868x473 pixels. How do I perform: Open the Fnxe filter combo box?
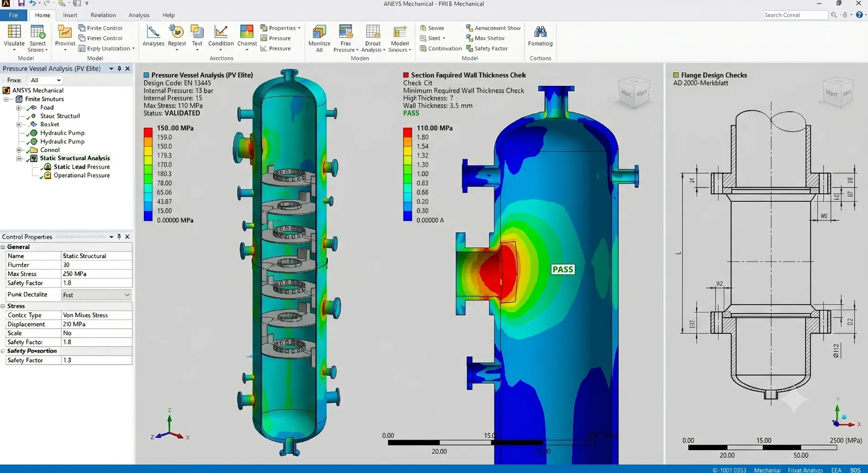[x=45, y=80]
